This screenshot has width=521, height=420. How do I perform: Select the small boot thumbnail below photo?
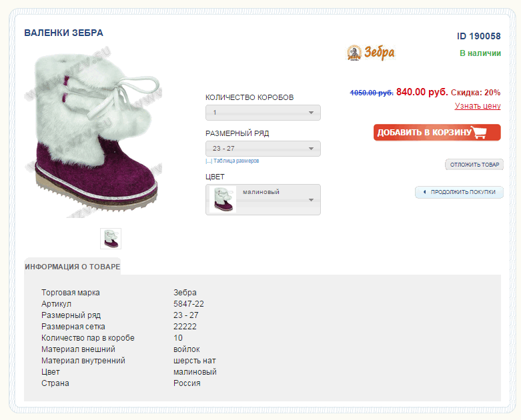[x=111, y=238]
